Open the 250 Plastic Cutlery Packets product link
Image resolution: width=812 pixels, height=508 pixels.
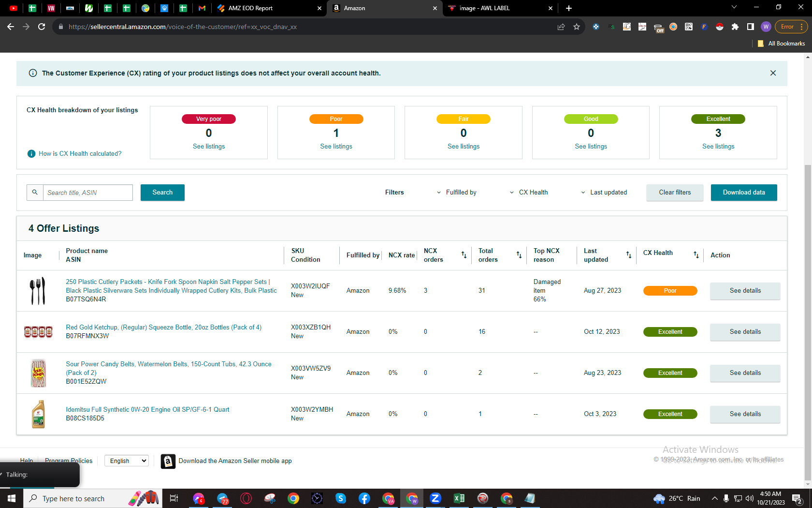coord(172,286)
